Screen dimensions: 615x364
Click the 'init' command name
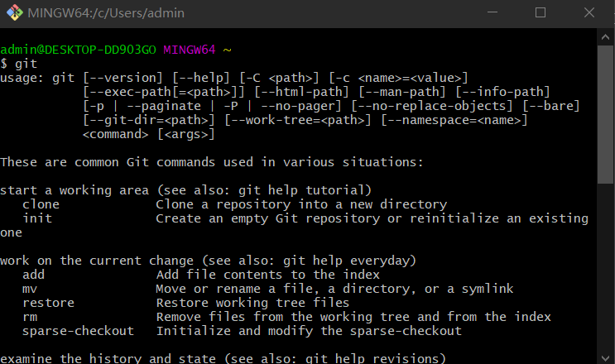37,218
